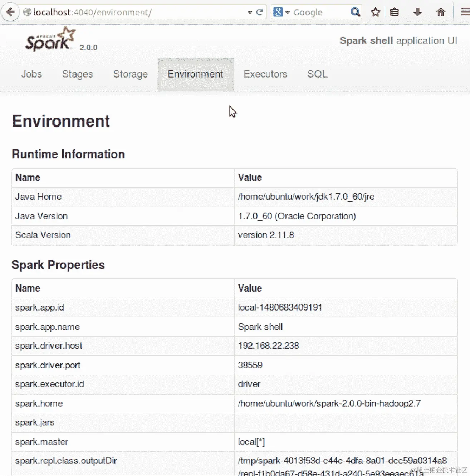Select the 38559 port value

pyautogui.click(x=250, y=365)
